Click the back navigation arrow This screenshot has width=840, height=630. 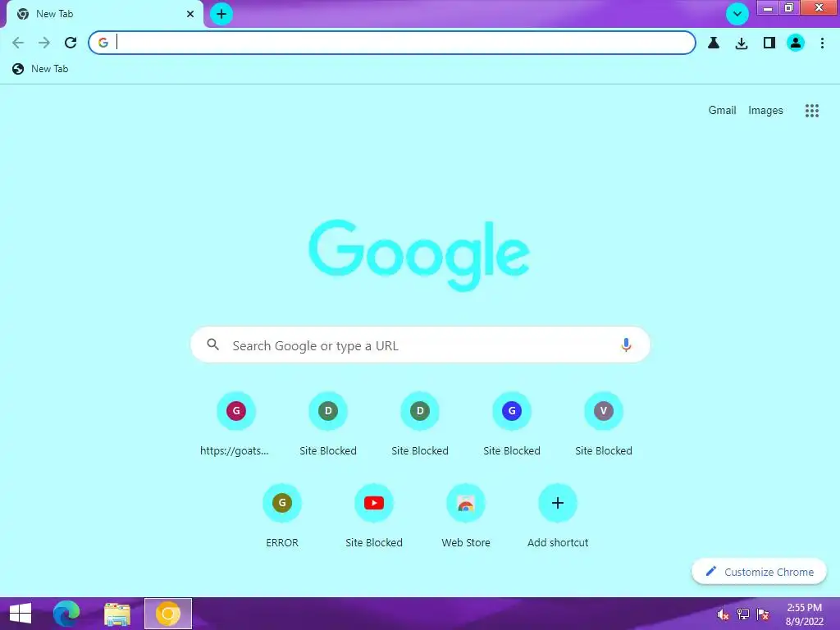point(18,43)
